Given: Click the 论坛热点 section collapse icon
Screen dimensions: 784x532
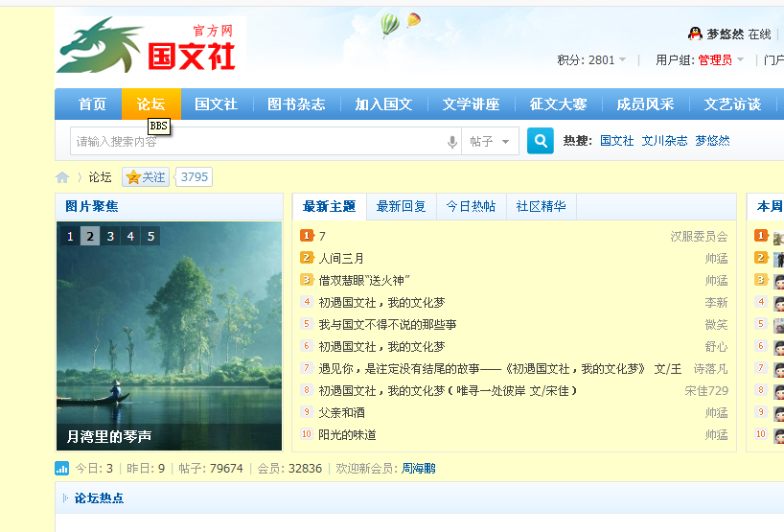Looking at the screenshot, I should click(65, 498).
